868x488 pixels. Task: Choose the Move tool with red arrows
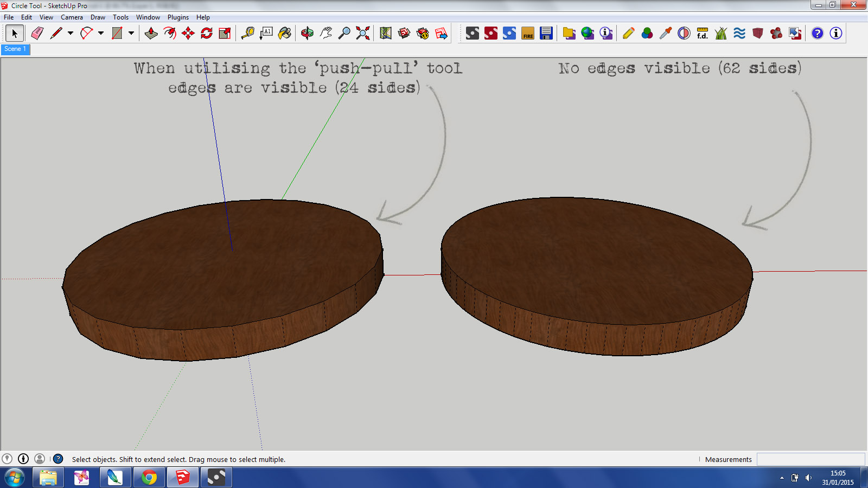(188, 34)
